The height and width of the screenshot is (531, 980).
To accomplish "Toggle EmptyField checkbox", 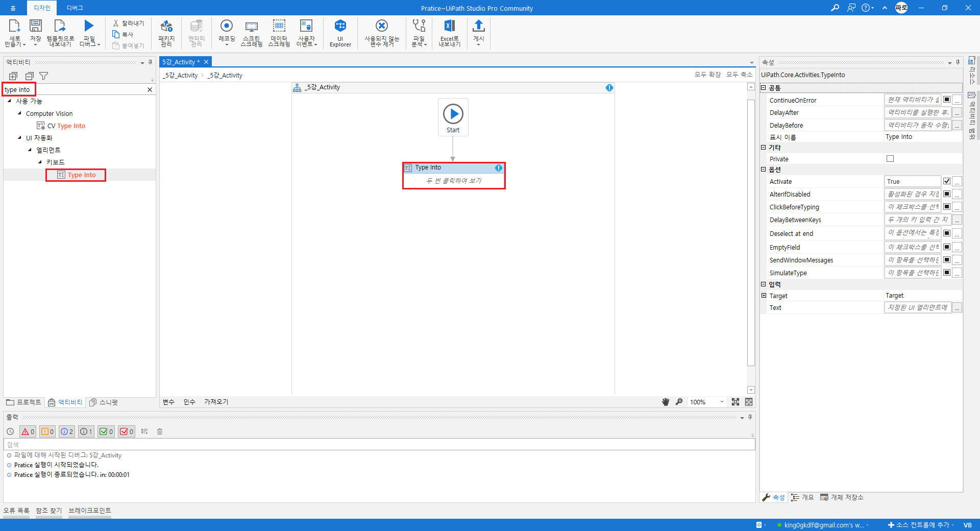I will coord(947,247).
